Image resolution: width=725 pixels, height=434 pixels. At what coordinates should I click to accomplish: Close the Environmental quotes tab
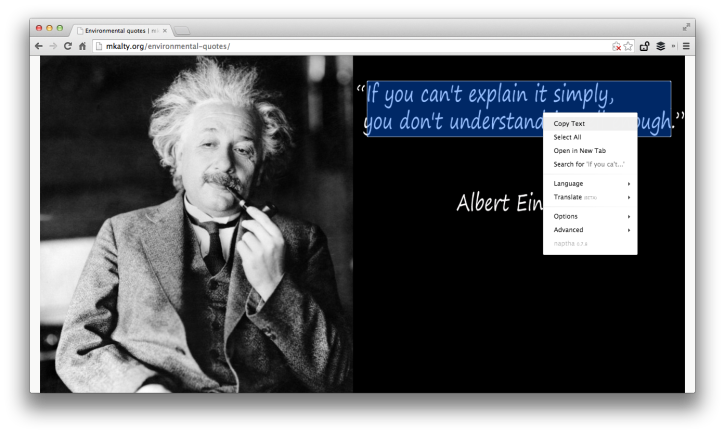point(165,30)
